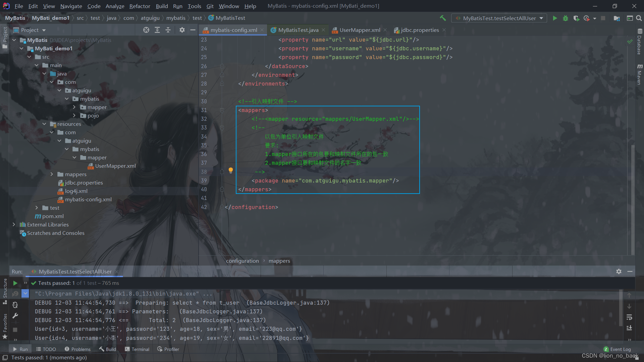
Task: Collapse the resources folder node
Action: click(44, 124)
